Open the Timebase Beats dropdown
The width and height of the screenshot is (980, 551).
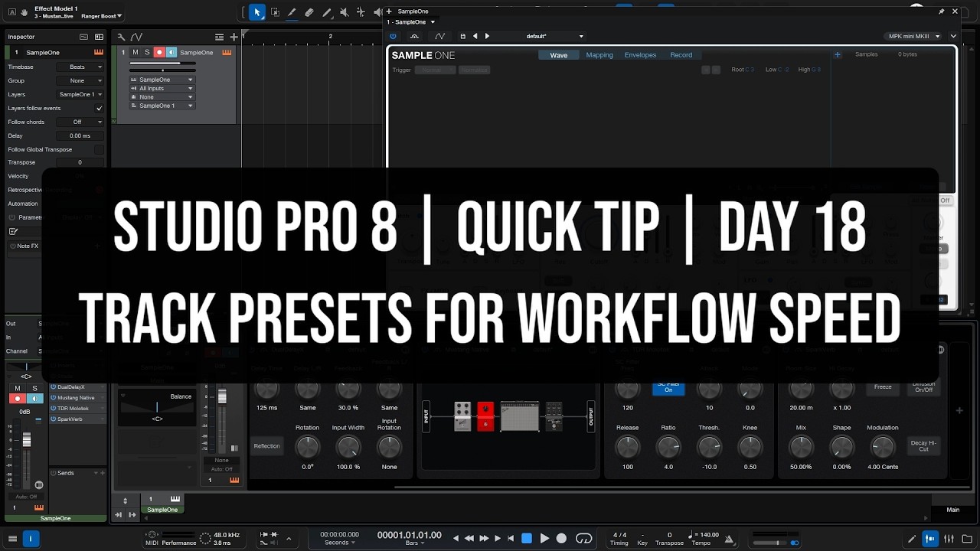[80, 67]
